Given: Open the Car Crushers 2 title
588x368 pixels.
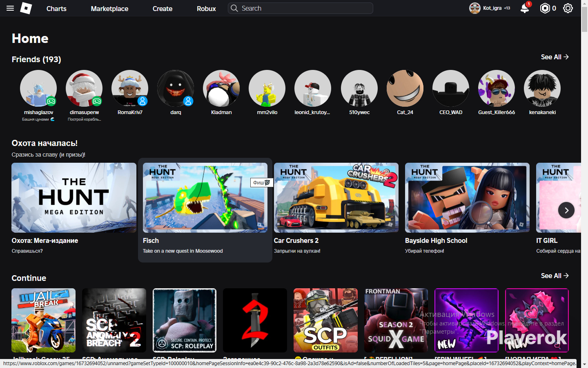Looking at the screenshot, I should 296,240.
